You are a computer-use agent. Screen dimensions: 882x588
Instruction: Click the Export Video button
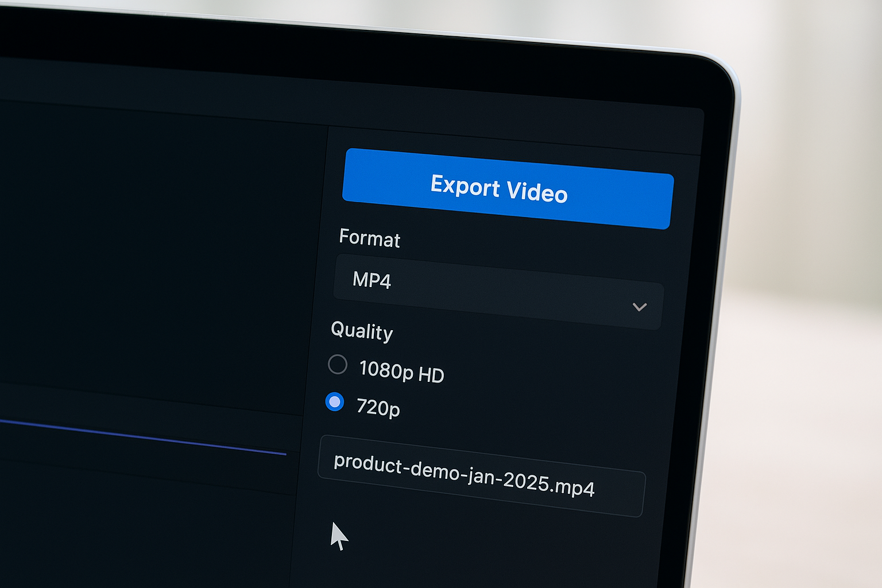pos(508,189)
